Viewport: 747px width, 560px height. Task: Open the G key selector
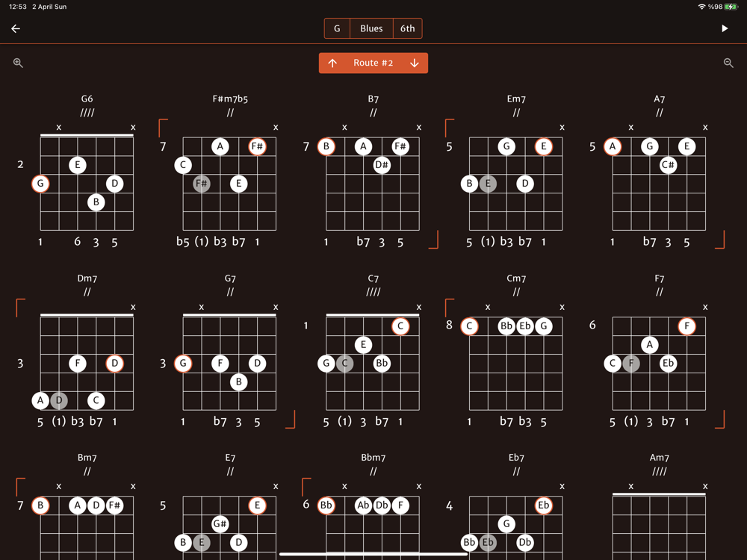(x=337, y=28)
